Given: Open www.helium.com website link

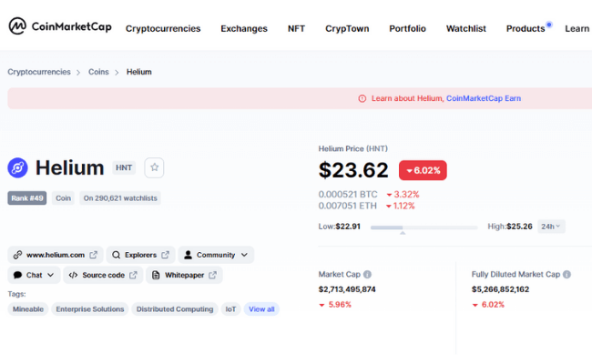Looking at the screenshot, I should click(56, 255).
